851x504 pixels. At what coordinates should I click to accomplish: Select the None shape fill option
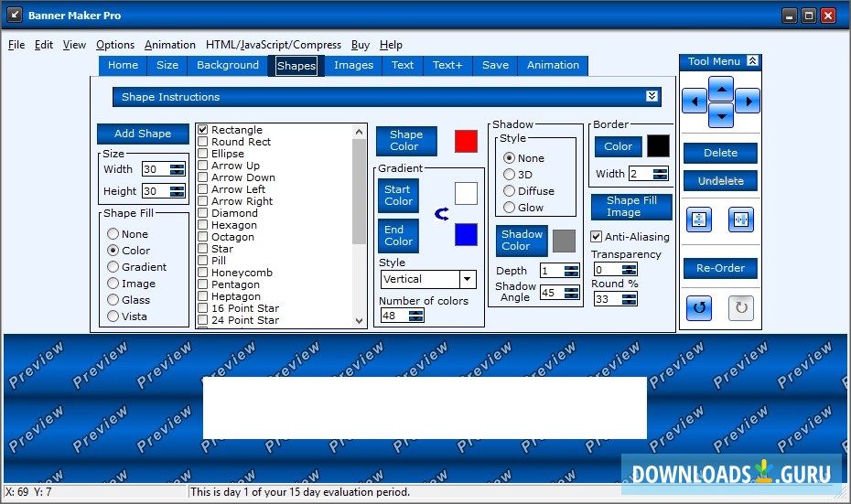click(x=113, y=234)
